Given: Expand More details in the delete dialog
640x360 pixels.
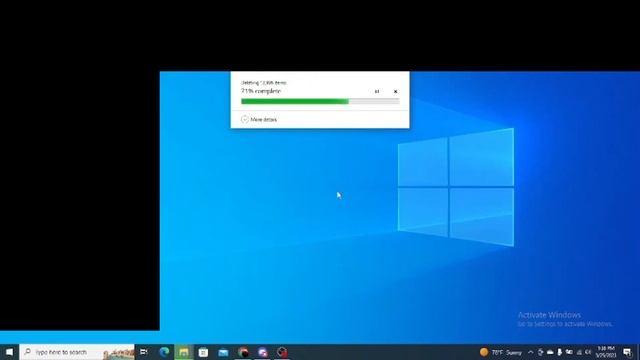Looking at the screenshot, I should 259,119.
